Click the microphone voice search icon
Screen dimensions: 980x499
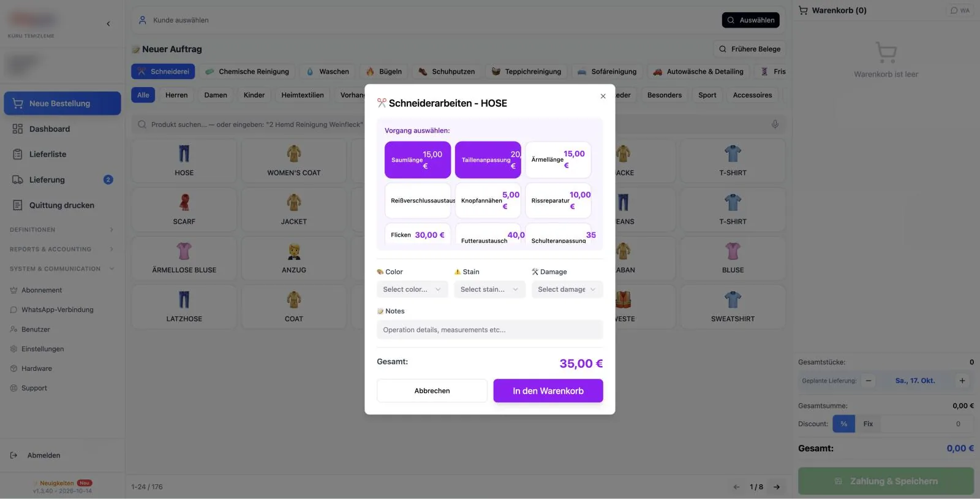point(775,124)
